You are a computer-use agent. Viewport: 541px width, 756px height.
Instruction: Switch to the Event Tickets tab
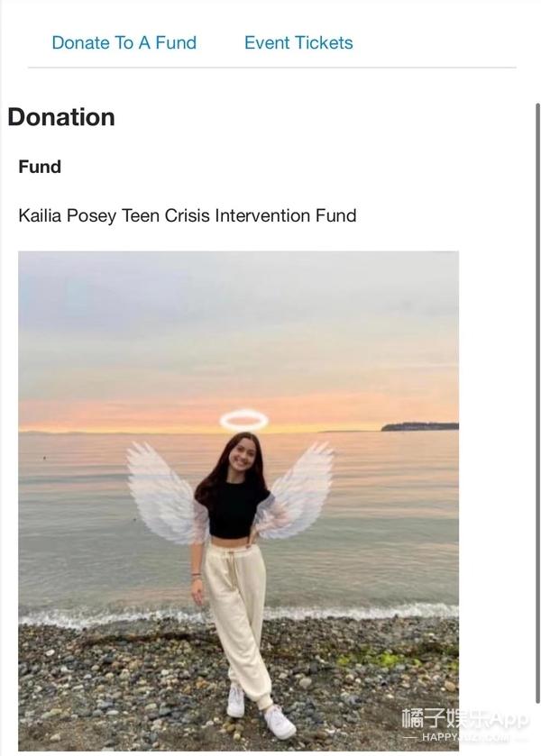click(298, 43)
